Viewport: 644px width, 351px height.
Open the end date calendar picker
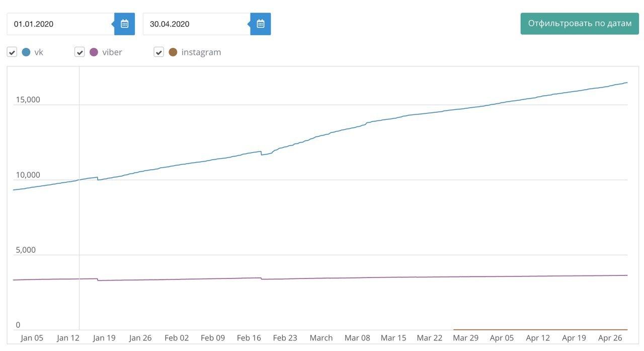pos(260,24)
